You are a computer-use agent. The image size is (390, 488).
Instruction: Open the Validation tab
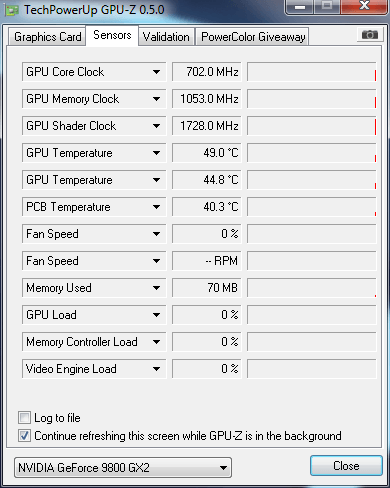(166, 37)
